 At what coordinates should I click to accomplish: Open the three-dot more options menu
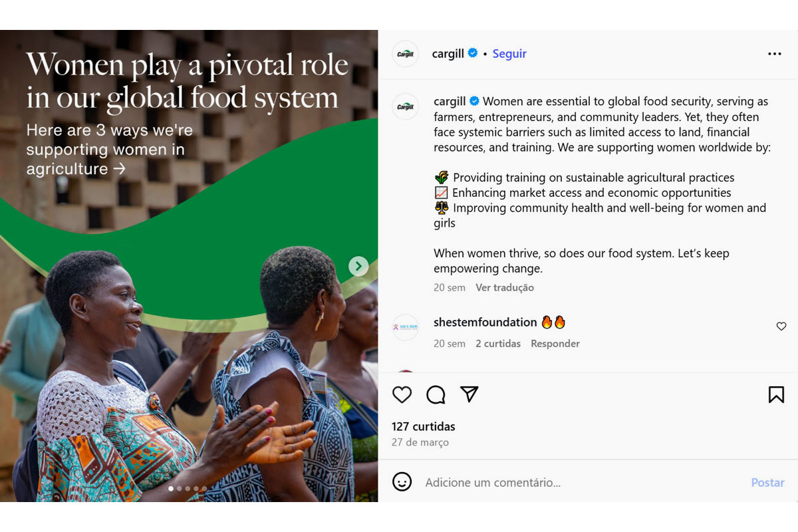pyautogui.click(x=775, y=54)
